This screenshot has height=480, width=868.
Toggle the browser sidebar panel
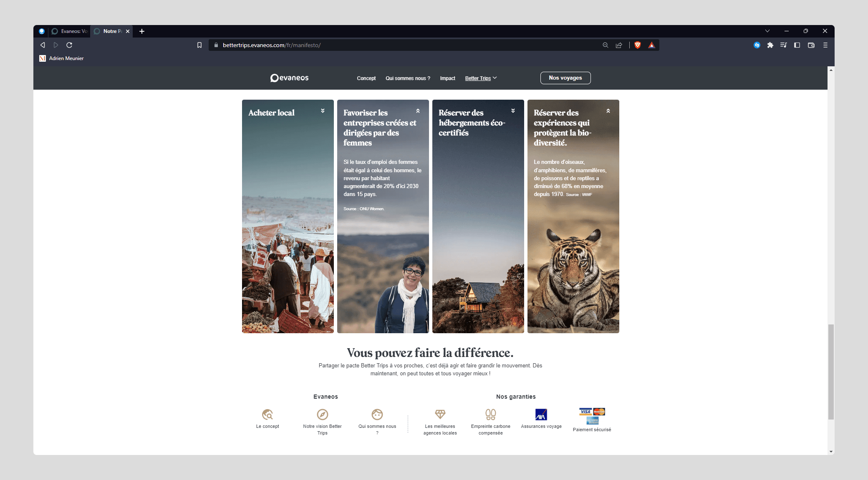pyautogui.click(x=797, y=45)
